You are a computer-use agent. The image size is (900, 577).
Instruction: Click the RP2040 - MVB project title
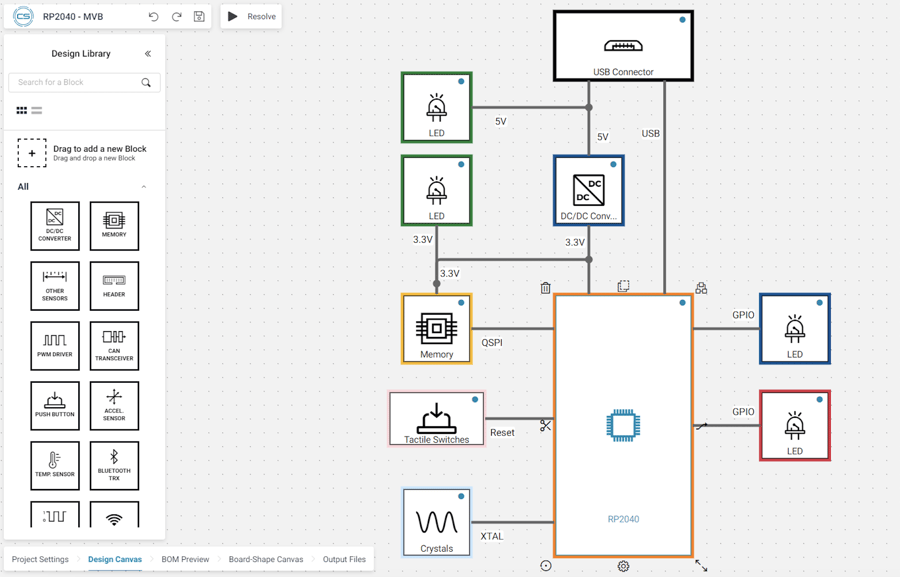(73, 17)
